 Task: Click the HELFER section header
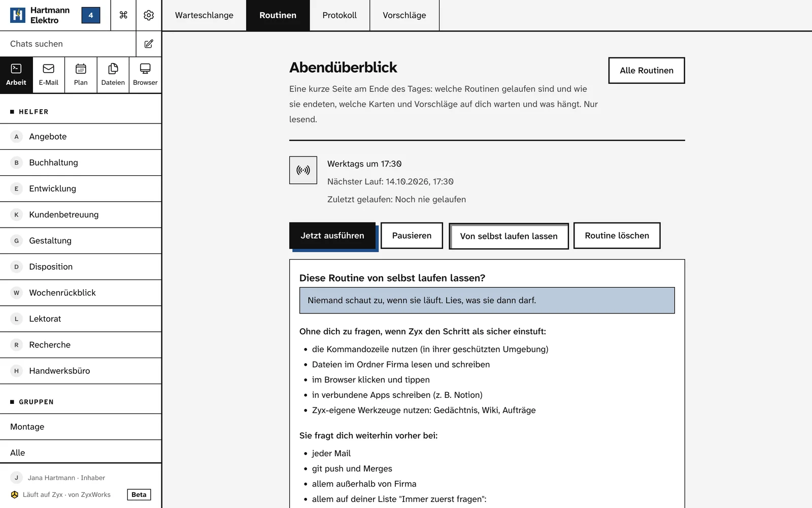pos(33,112)
